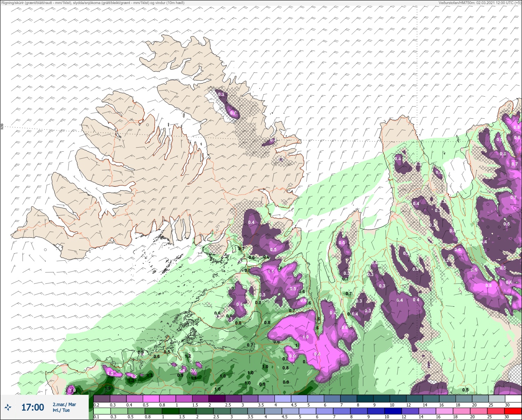522x420 pixels.
Task: Select upper legend lavender swatch labeled 4
Action: (283, 398)
